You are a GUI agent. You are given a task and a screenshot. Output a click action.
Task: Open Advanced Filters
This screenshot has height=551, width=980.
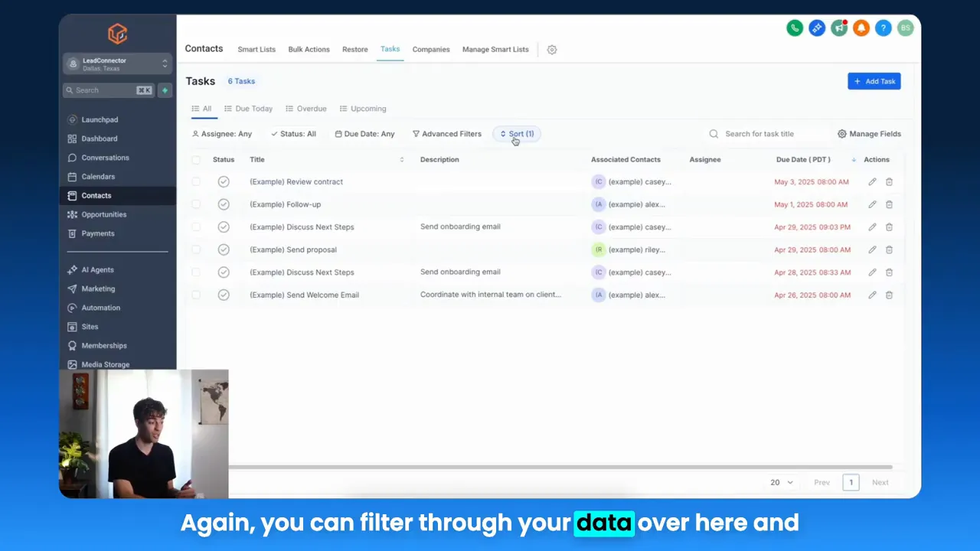click(447, 133)
